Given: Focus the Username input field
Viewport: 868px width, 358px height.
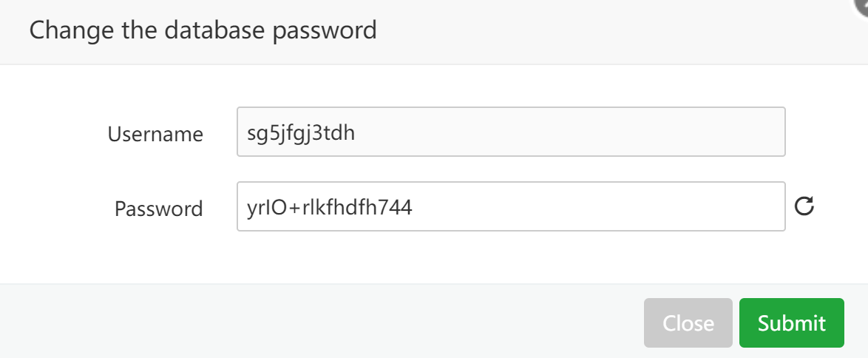Looking at the screenshot, I should pos(510,132).
